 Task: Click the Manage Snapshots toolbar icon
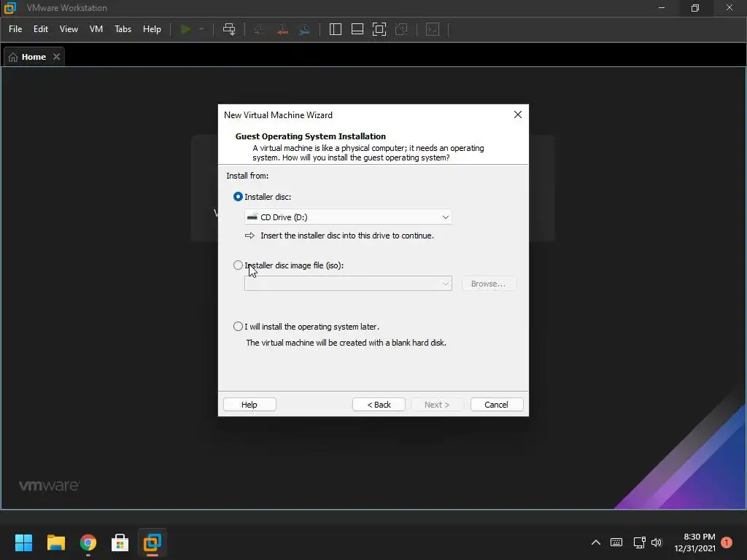[304, 29]
